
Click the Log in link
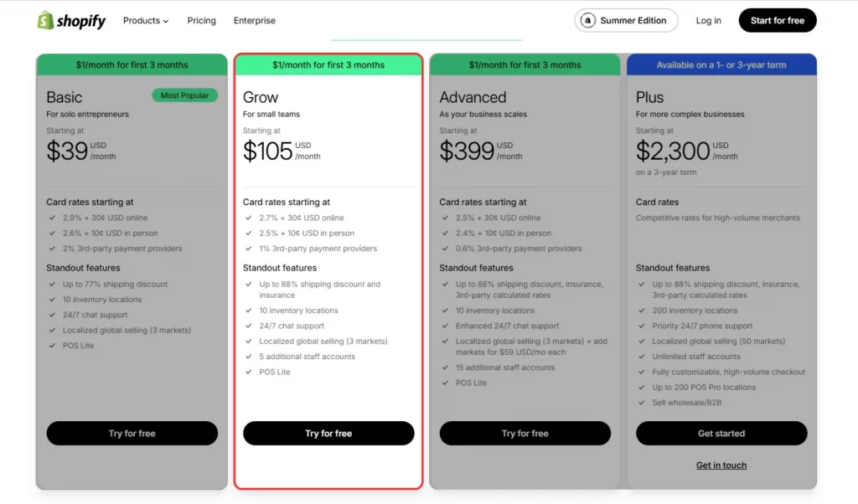tap(708, 21)
